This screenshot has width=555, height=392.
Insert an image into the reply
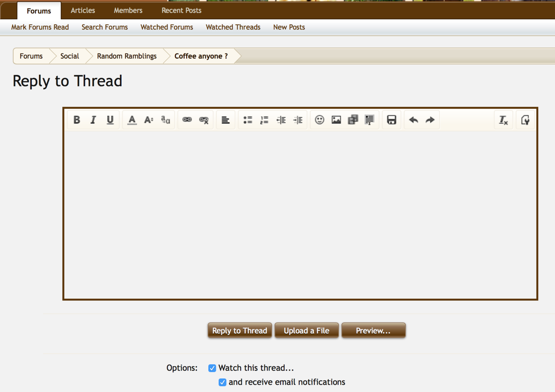[336, 120]
